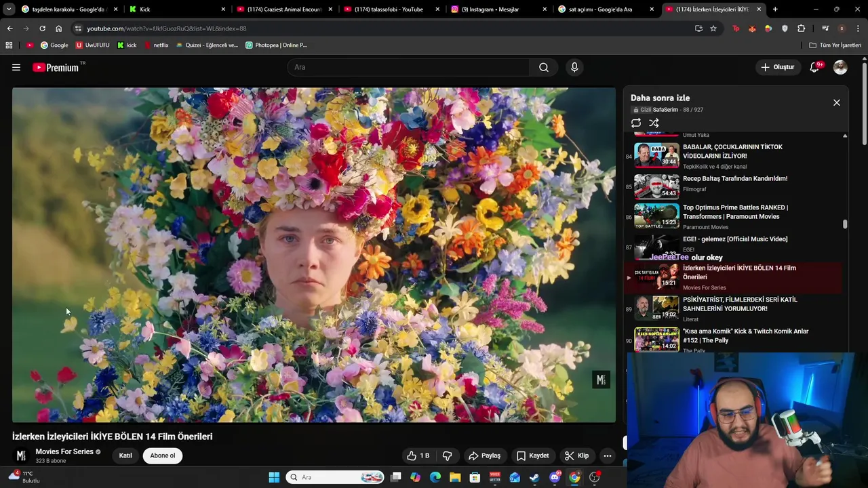Open the Movies For Series channel name link
This screenshot has width=868, height=488.
click(x=64, y=451)
